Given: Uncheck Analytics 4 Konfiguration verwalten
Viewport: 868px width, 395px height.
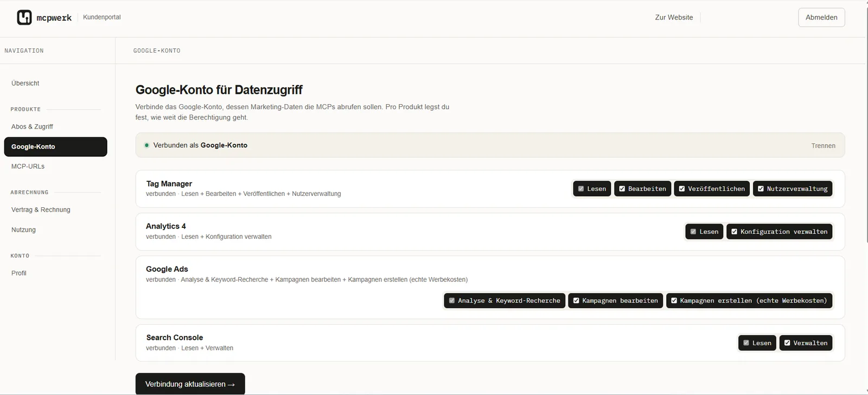Looking at the screenshot, I should click(x=734, y=232).
